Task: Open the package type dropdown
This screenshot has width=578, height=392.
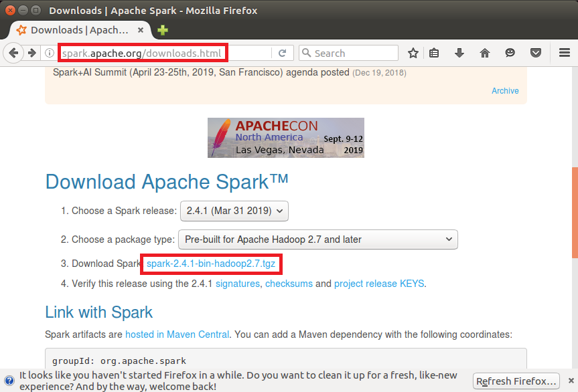Action: (317, 239)
